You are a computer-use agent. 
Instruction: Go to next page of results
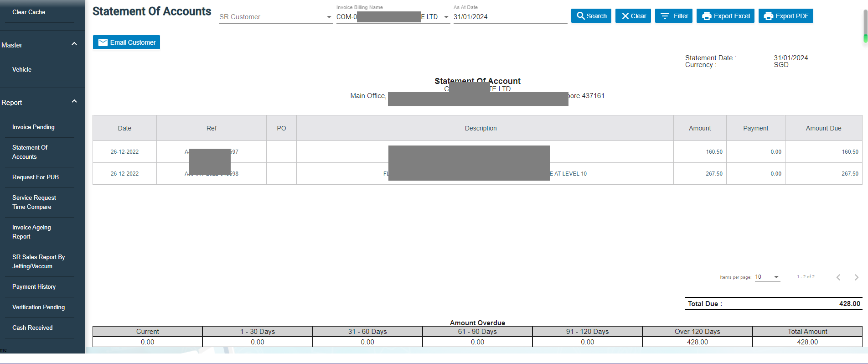point(856,277)
